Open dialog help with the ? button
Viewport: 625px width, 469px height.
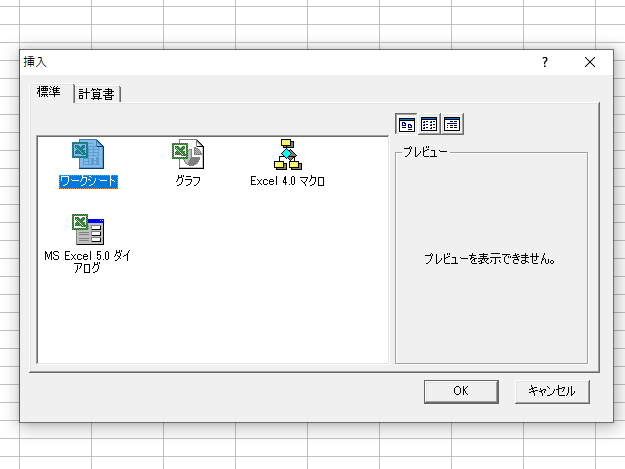click(x=545, y=62)
